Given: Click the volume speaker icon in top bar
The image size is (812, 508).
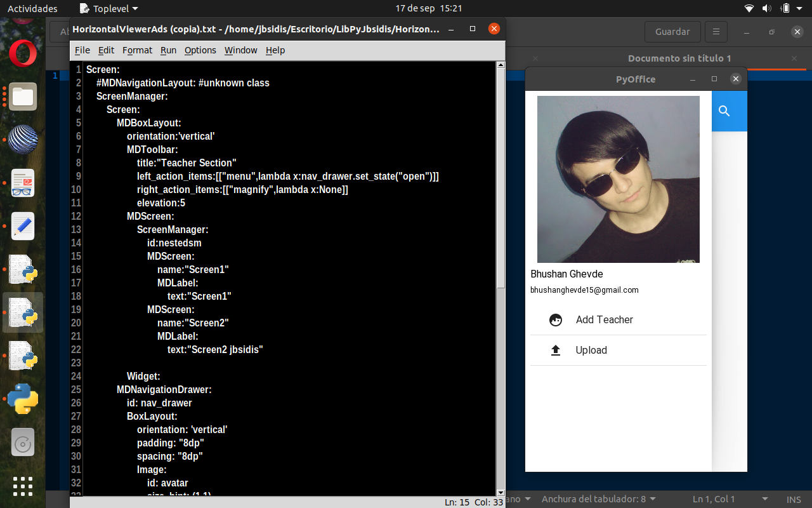Looking at the screenshot, I should pyautogui.click(x=766, y=8).
